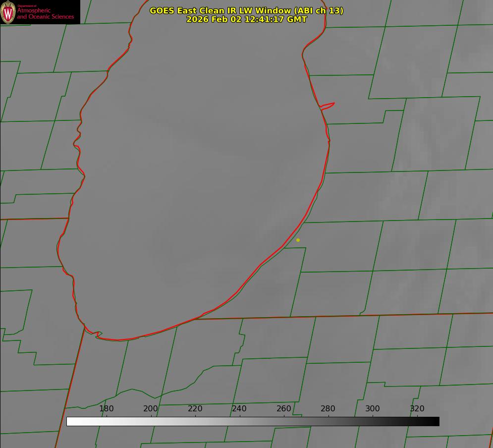Click the 200 colorbar label

[151, 408]
